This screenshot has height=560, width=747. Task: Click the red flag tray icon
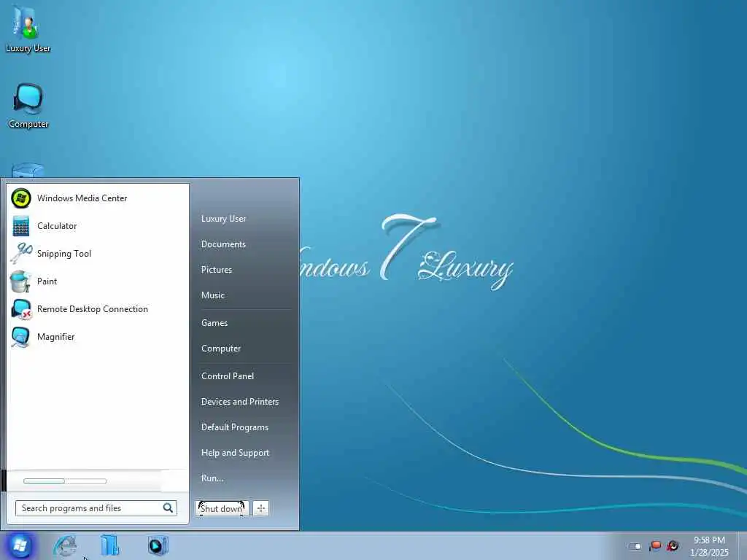click(656, 545)
